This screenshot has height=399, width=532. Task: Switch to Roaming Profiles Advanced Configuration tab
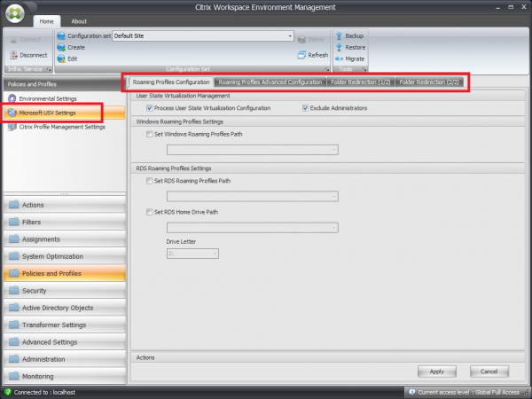coord(270,82)
